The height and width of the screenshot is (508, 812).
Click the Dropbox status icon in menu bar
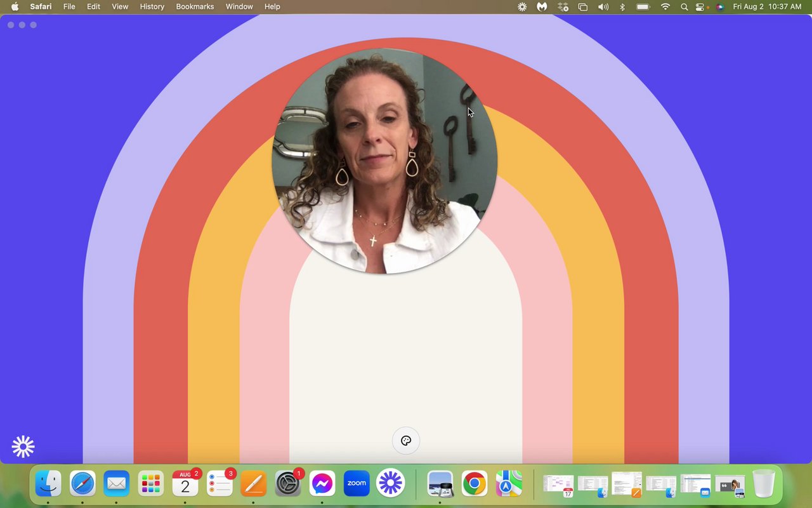[563, 6]
